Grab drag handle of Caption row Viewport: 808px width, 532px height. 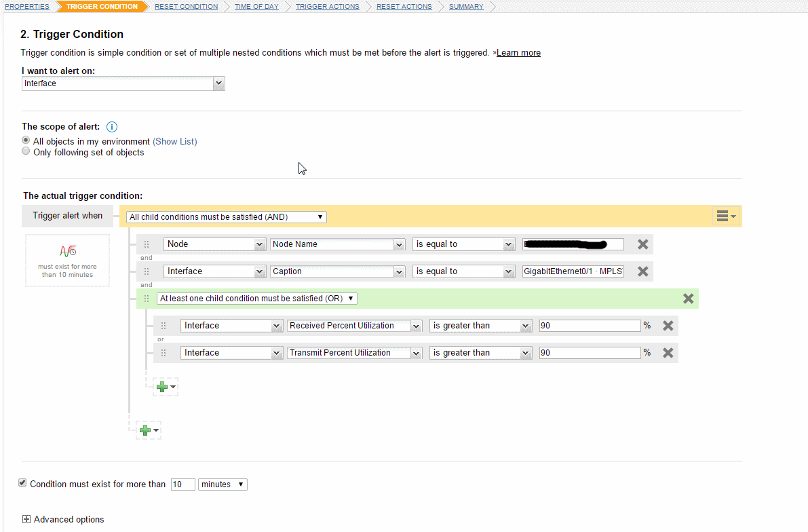pos(147,271)
